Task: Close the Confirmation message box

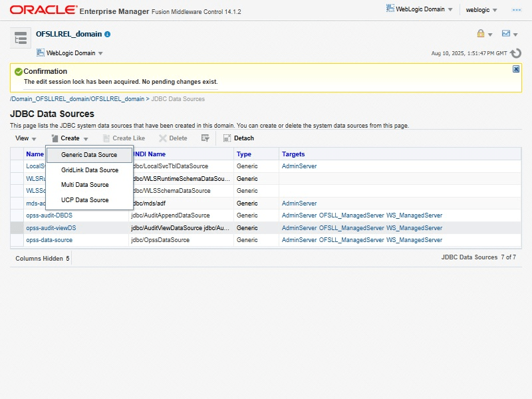Action: pos(516,69)
